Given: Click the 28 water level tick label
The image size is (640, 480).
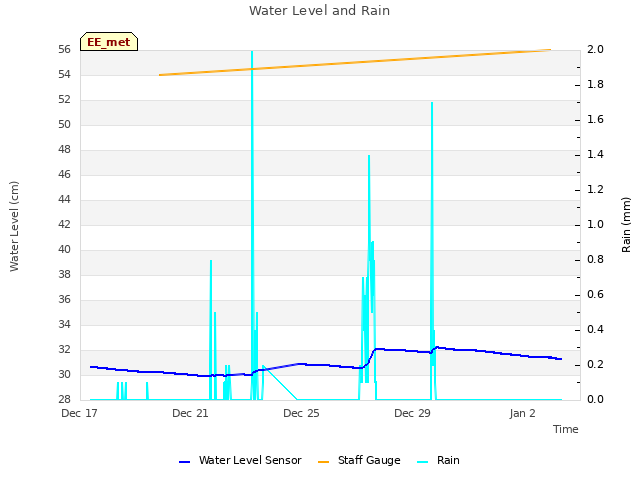Looking at the screenshot, I should pyautogui.click(x=64, y=399).
